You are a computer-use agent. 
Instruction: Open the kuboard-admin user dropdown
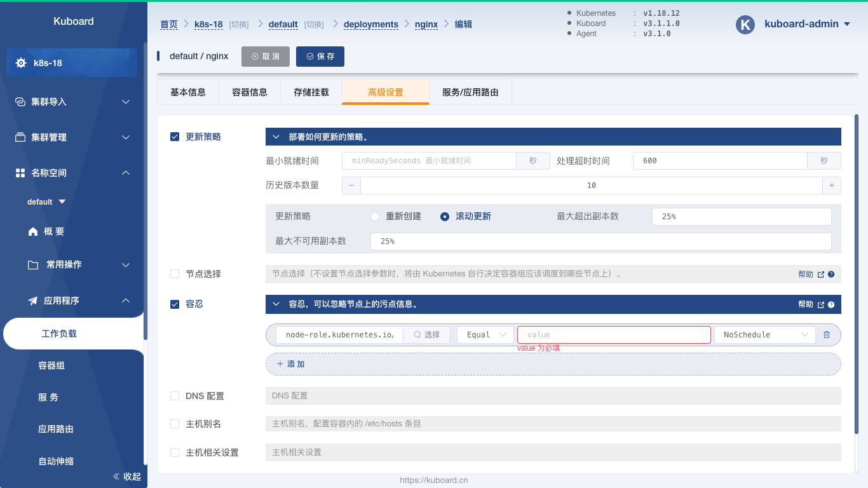coord(808,24)
